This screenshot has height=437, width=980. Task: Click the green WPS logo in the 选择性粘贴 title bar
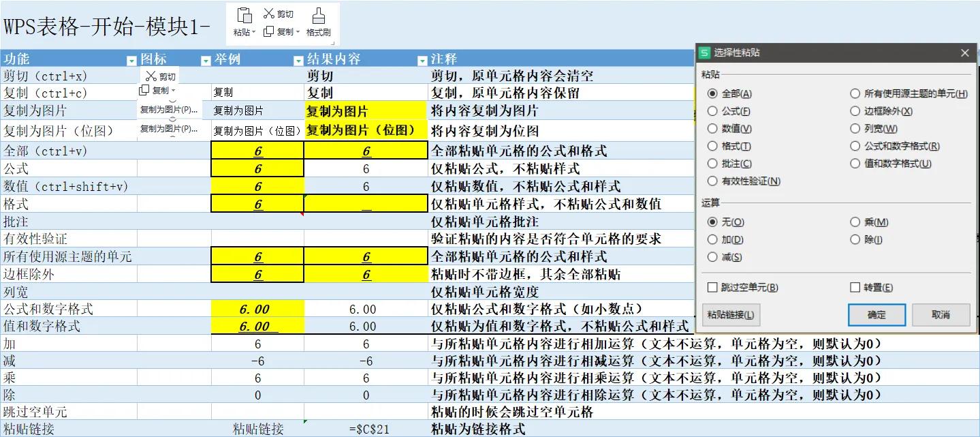[705, 52]
